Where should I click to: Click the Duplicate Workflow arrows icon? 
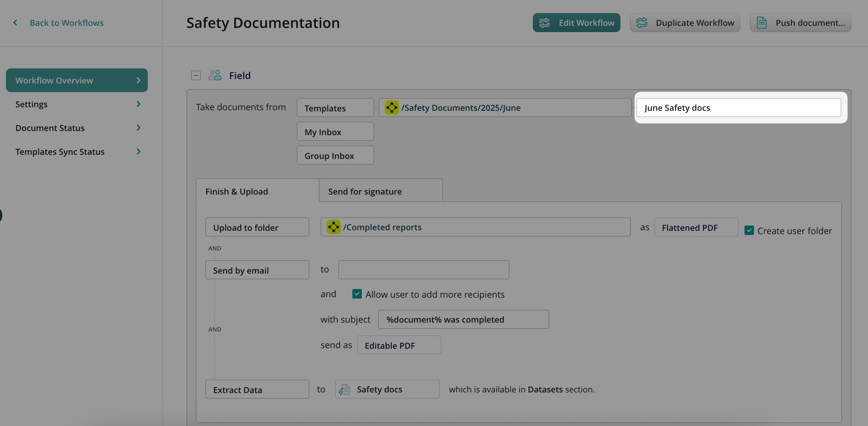(x=642, y=23)
